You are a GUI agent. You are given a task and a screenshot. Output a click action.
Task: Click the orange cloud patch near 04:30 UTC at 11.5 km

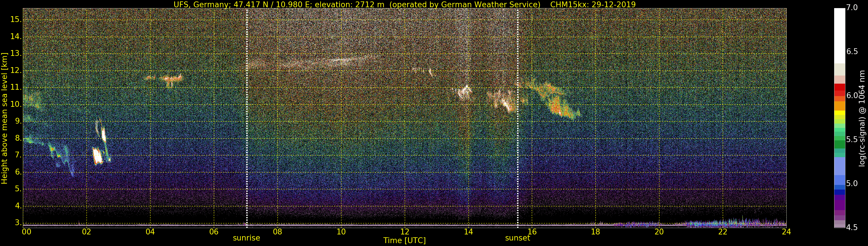(171, 79)
